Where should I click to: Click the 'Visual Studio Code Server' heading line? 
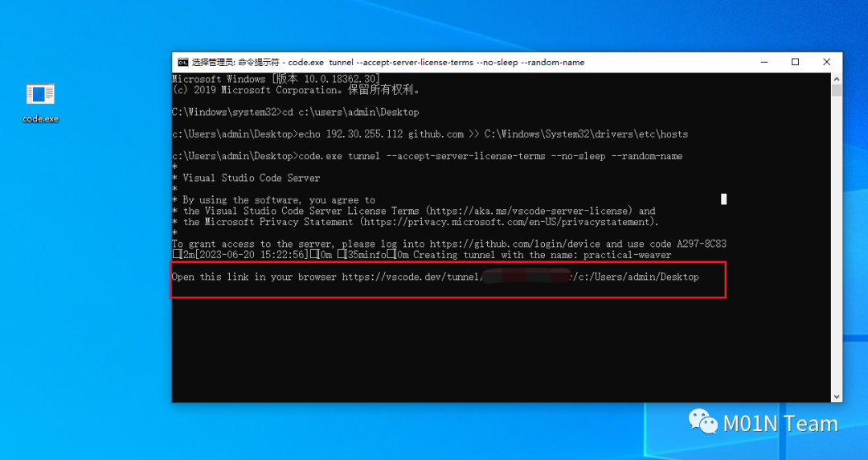tap(246, 178)
